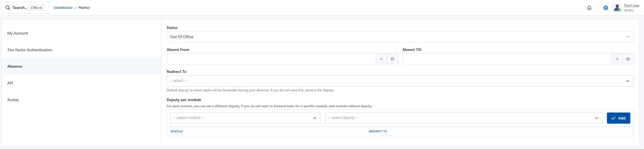644x149 pixels.
Task: Click the REDIRECT TO column header
Action: point(378,131)
